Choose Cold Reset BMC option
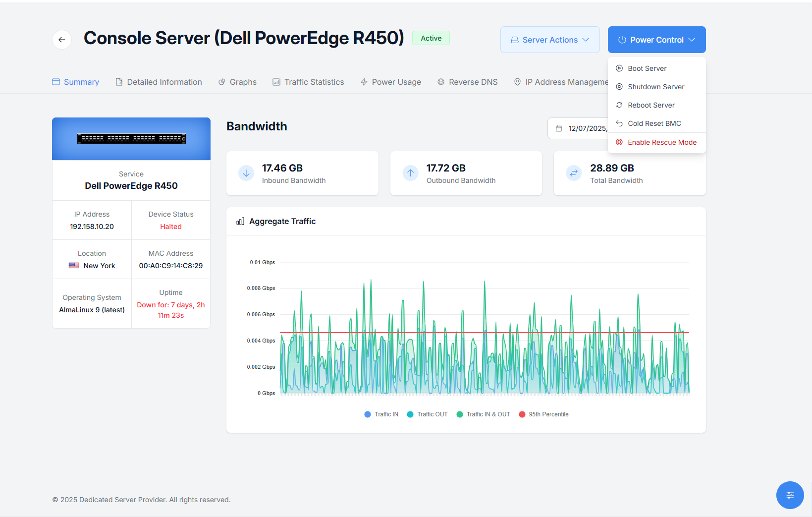The image size is (812, 517). [656, 123]
